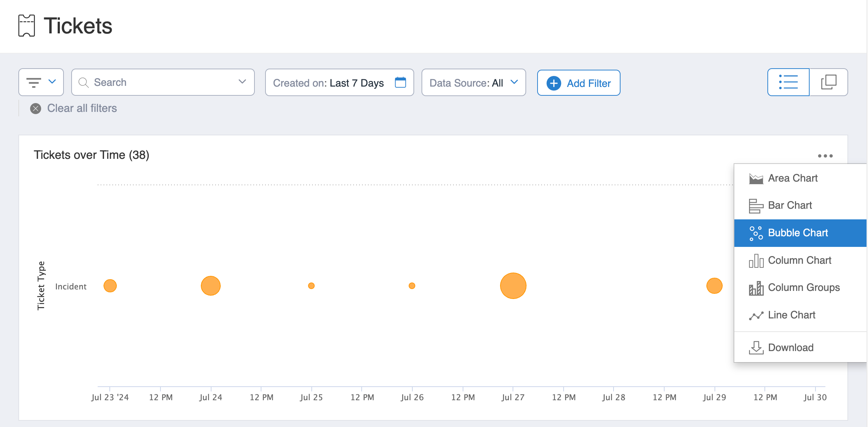Viewport: 868px width, 427px height.
Task: Click the Download icon in menu
Action: pyautogui.click(x=756, y=348)
